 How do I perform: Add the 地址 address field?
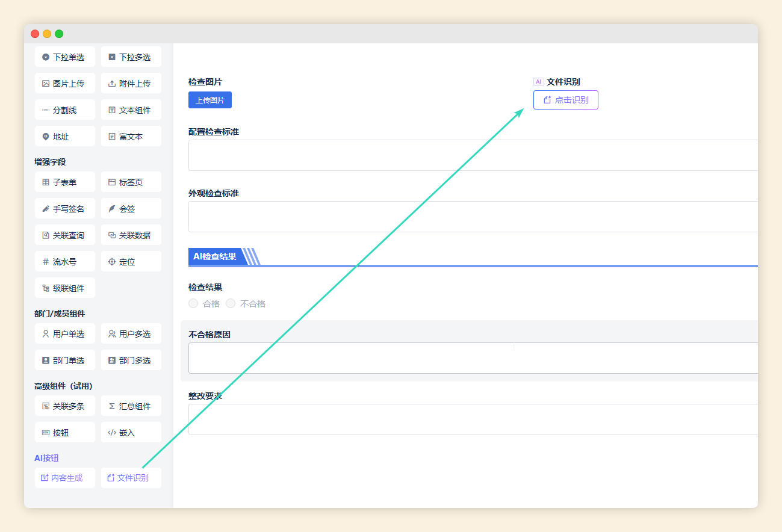point(65,137)
